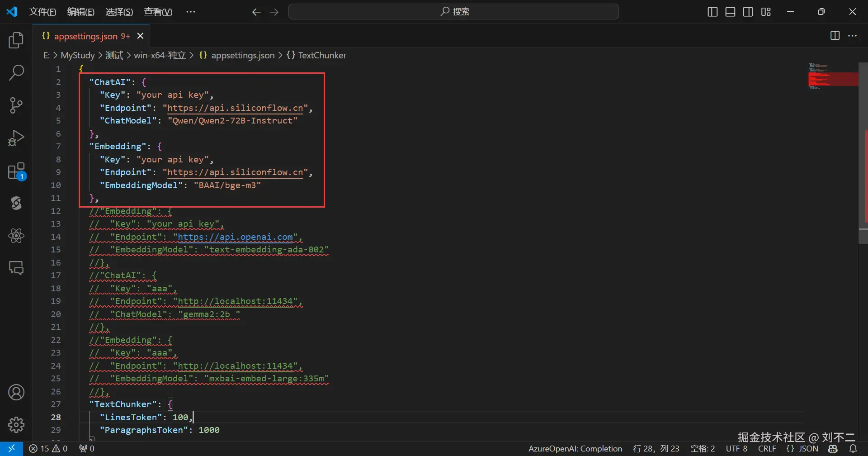This screenshot has width=868, height=456.
Task: Open the 编辑(E) menu
Action: coord(81,12)
